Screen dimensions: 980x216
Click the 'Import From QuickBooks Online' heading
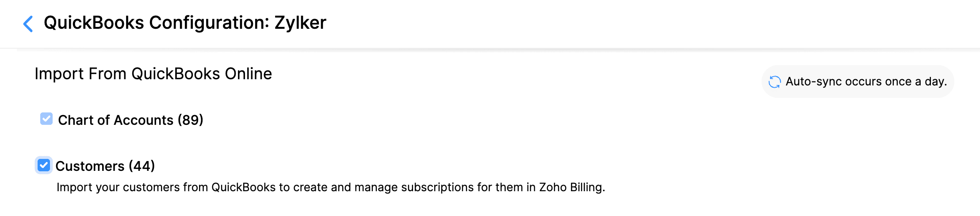point(153,74)
